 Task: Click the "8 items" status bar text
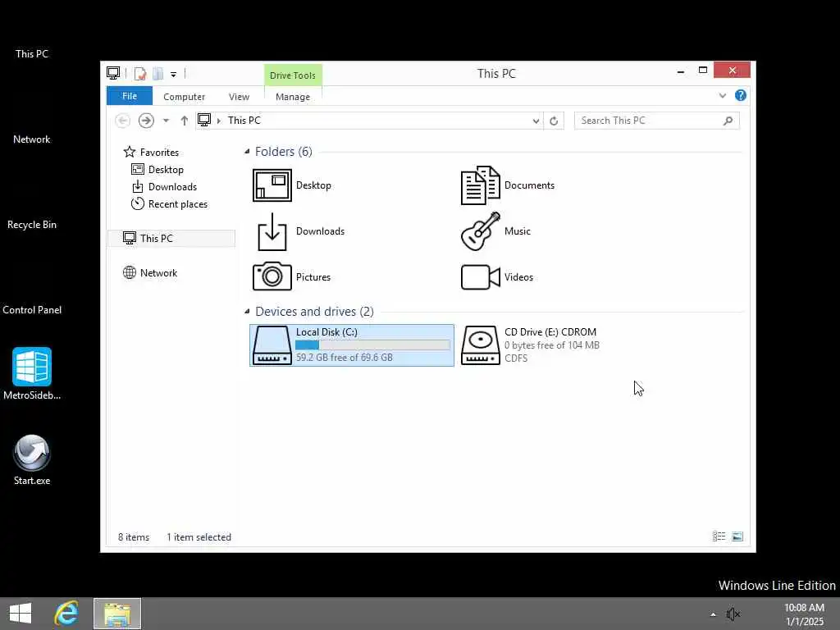(x=134, y=536)
